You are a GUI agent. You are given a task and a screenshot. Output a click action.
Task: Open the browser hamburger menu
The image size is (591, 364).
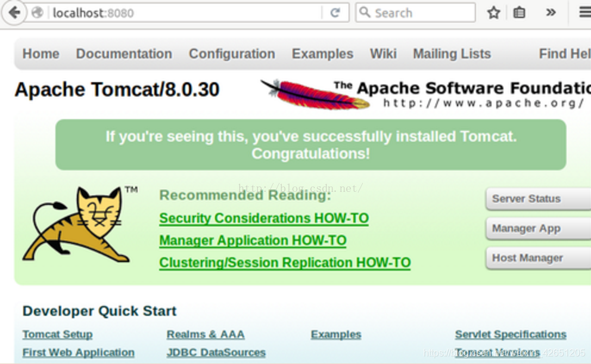586,13
